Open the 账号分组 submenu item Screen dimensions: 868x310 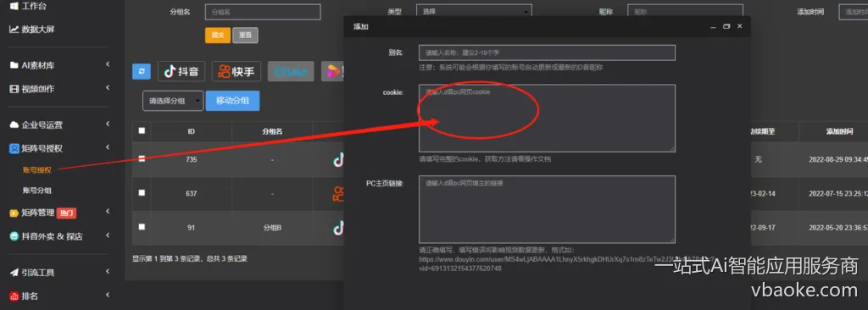(37, 191)
